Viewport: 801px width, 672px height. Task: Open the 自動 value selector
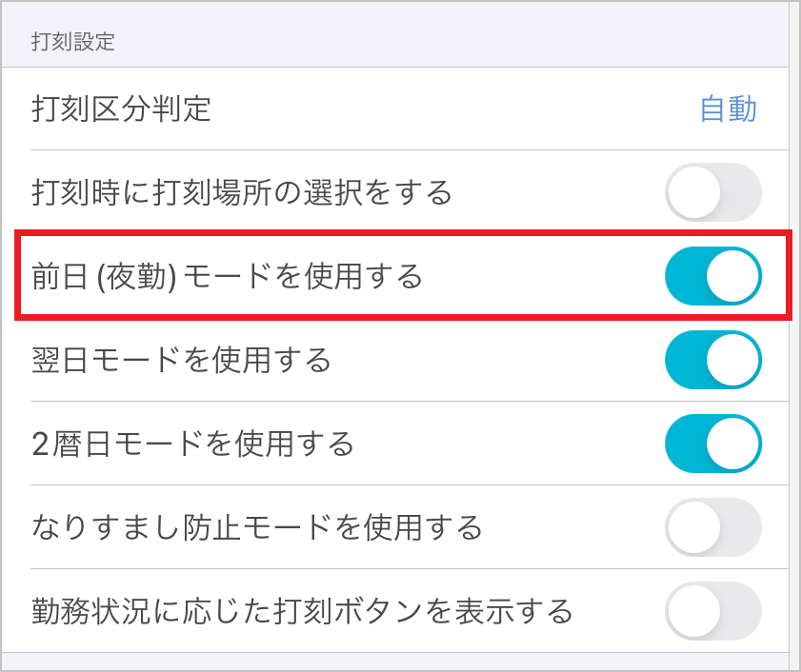point(728,109)
